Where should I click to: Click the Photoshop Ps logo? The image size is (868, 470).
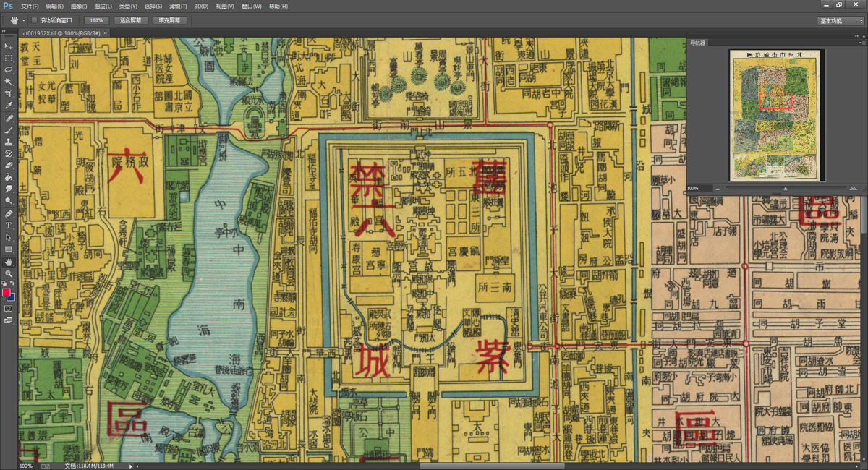pos(9,6)
